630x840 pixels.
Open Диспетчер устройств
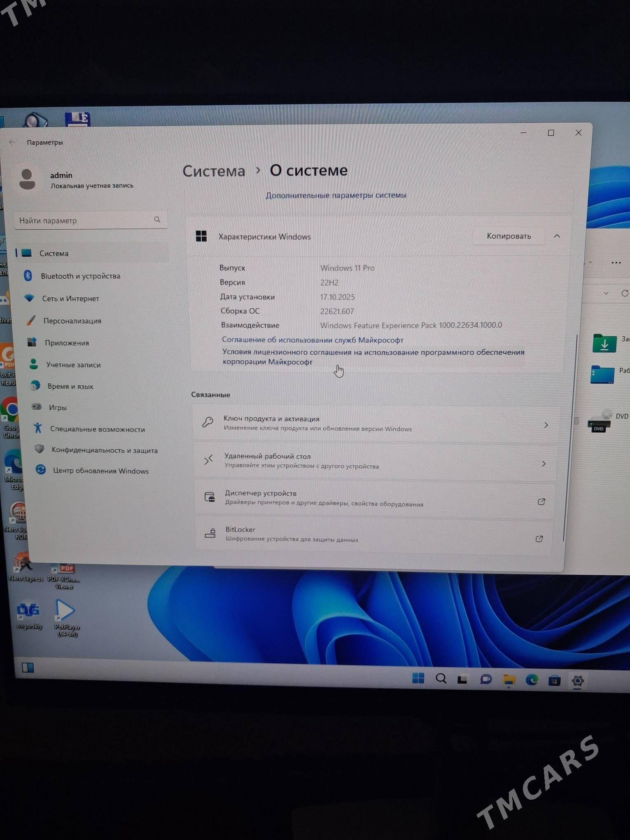375,498
